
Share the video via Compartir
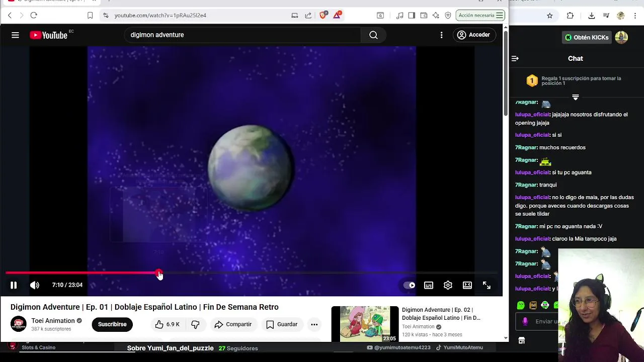tap(233, 324)
